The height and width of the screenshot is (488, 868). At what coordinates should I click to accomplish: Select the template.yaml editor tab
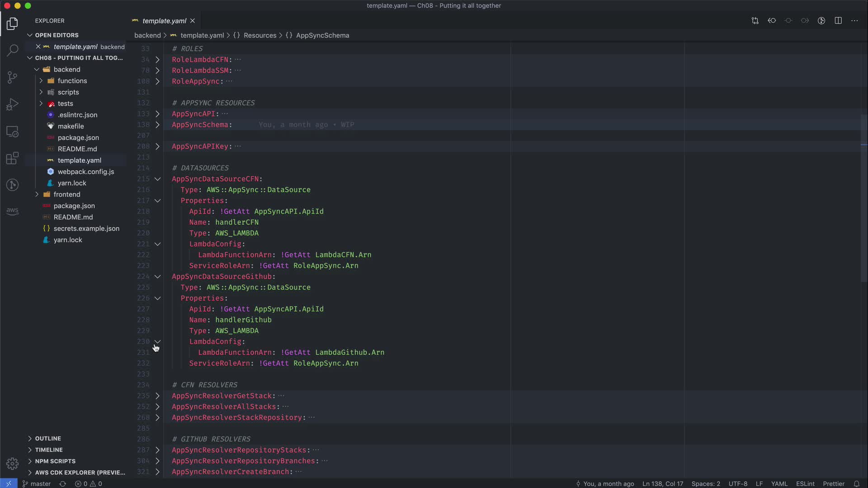(164, 21)
